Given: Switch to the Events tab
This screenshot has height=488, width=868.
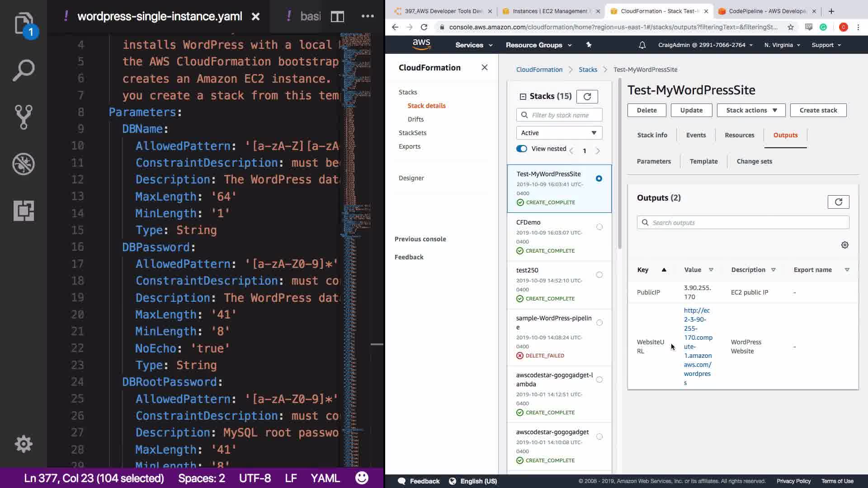Looking at the screenshot, I should (x=696, y=135).
